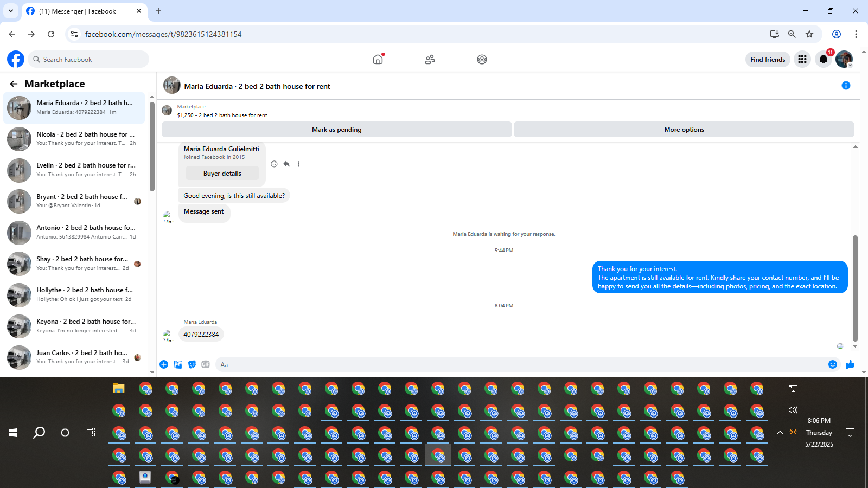Choose a sticker in composer
This screenshot has height=488, width=868.
(192, 364)
